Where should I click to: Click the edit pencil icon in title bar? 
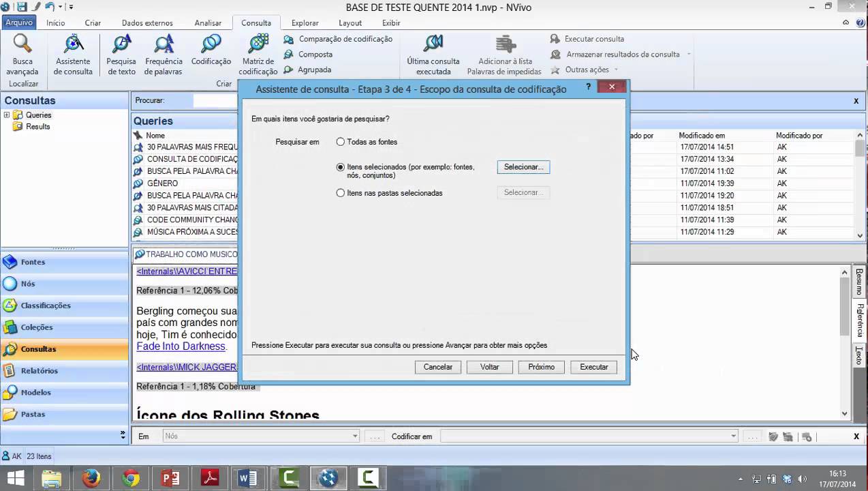(x=35, y=7)
